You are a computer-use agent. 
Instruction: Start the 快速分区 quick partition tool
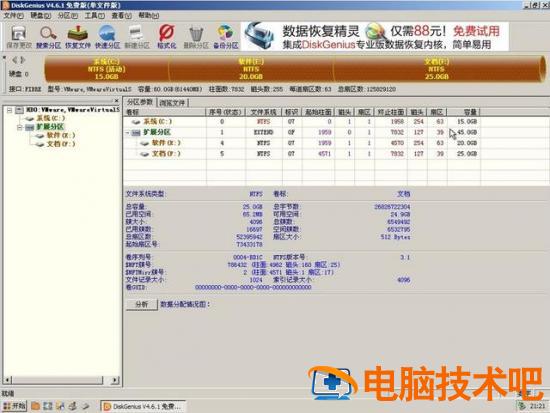(x=107, y=37)
